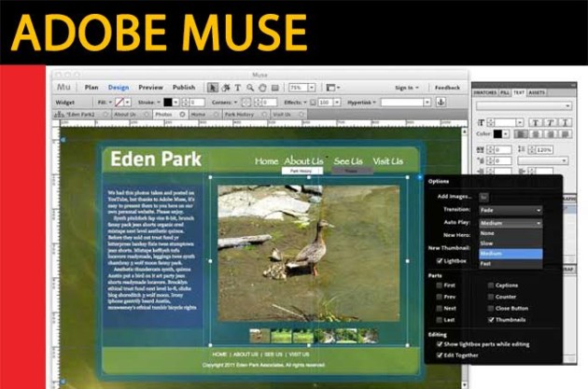Screen dimensions: 588x389
Task: Open the font family dropdown in Text panel
Action: [x=524, y=106]
